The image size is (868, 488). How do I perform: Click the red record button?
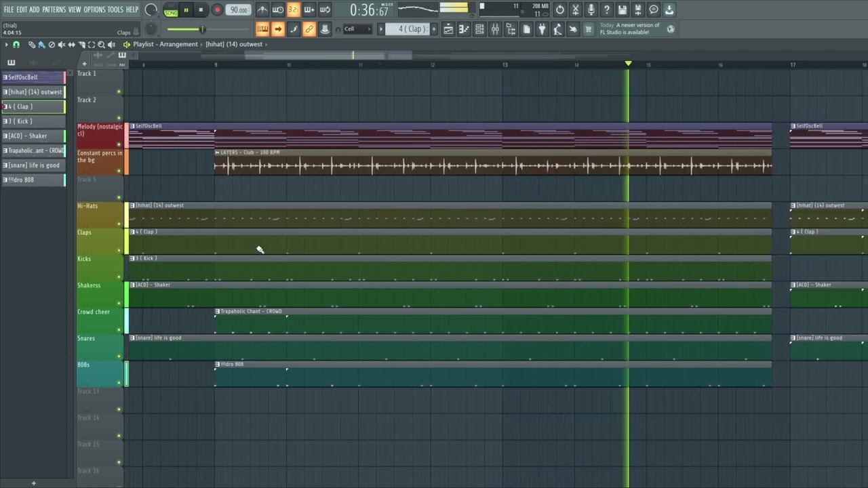(217, 10)
